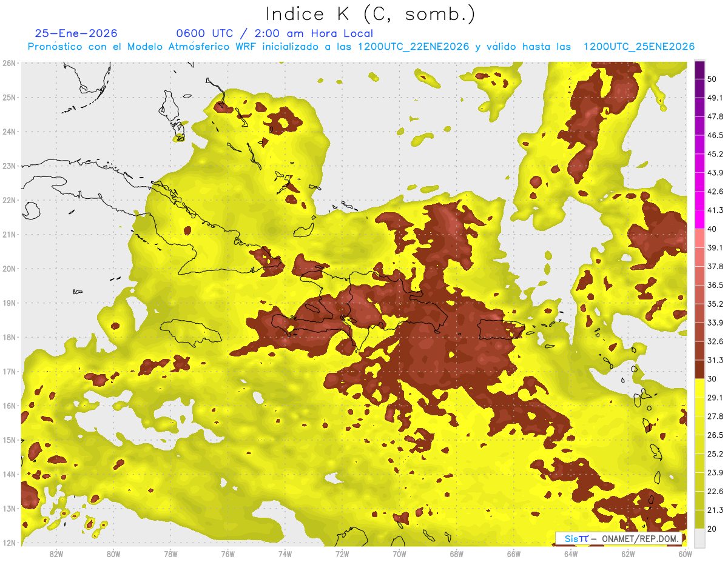Image resolution: width=728 pixels, height=562 pixels.
Task: Click the '60W' longitude label
Action: 686,554
